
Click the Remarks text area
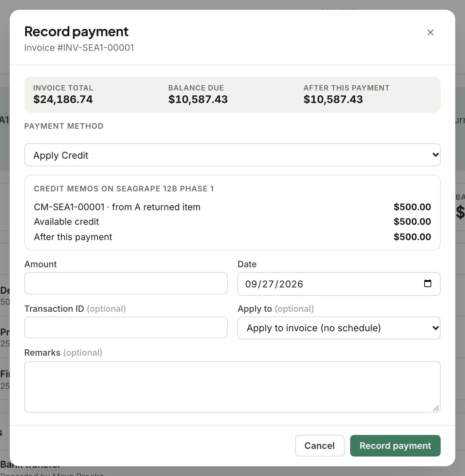232,387
